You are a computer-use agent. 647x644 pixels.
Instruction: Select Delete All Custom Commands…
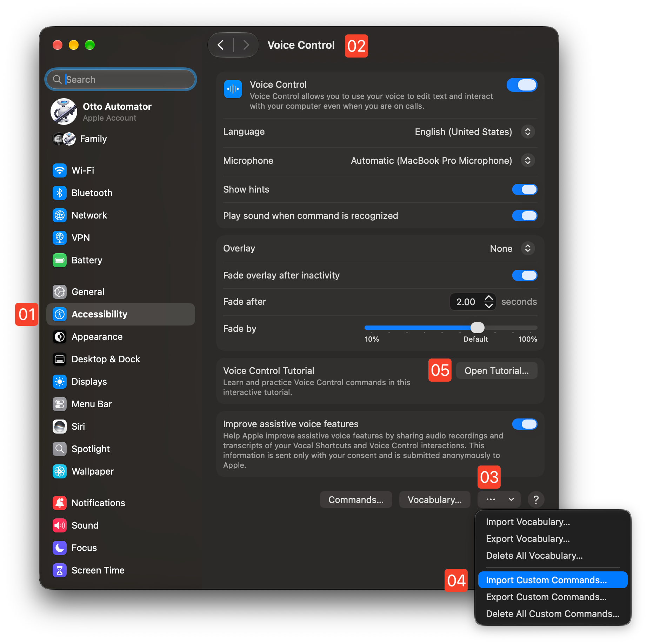pos(553,614)
